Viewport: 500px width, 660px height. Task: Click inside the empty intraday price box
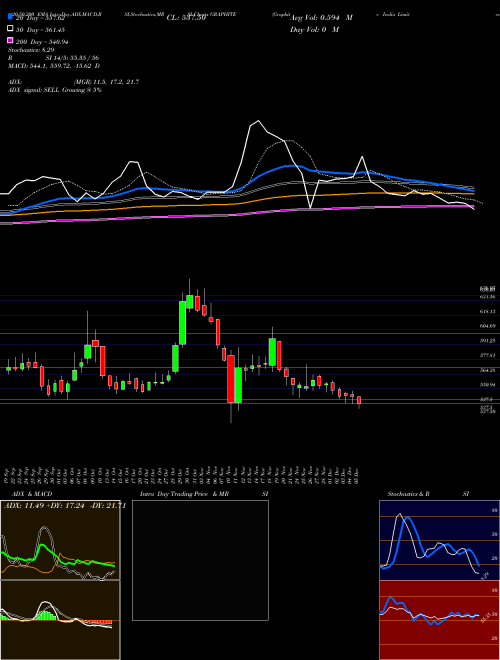[x=200, y=560]
